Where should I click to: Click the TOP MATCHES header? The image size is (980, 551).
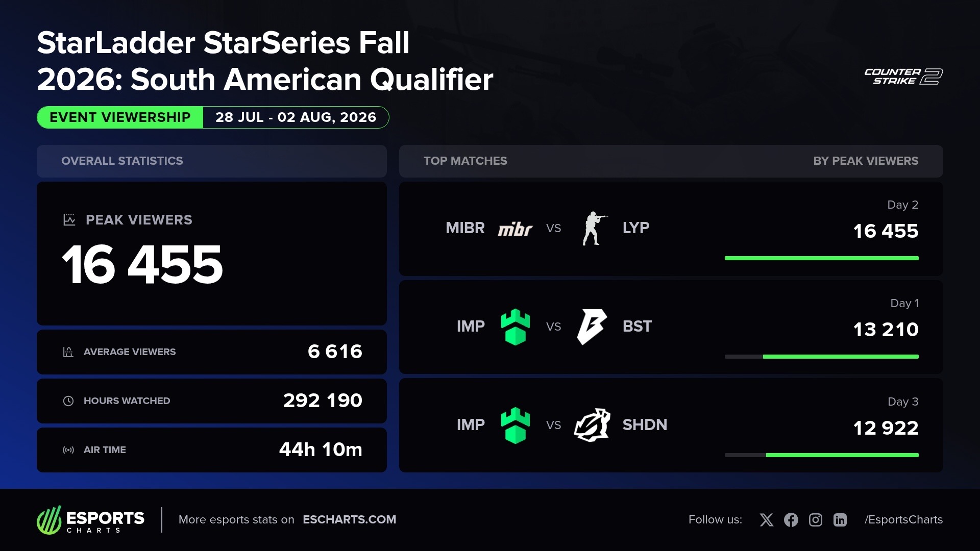(x=465, y=161)
